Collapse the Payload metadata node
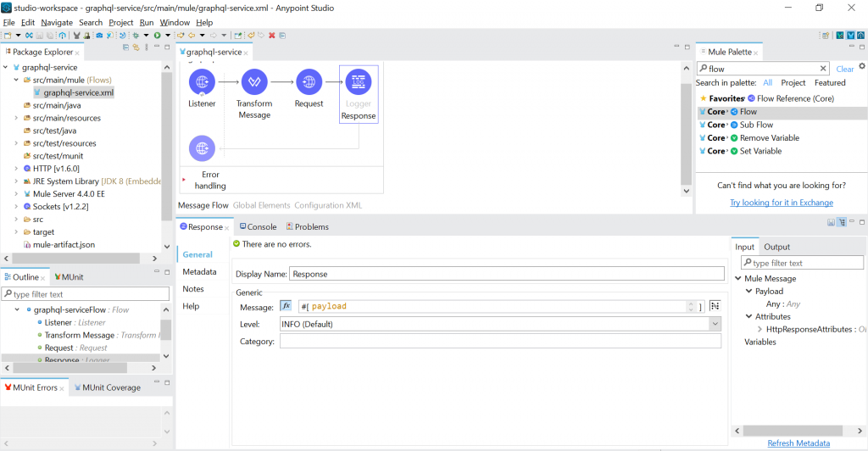Image resolution: width=868 pixels, height=451 pixels. coord(749,291)
